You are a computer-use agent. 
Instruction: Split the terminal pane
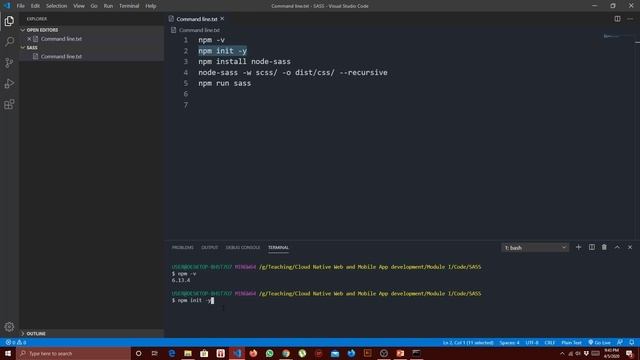click(x=591, y=247)
